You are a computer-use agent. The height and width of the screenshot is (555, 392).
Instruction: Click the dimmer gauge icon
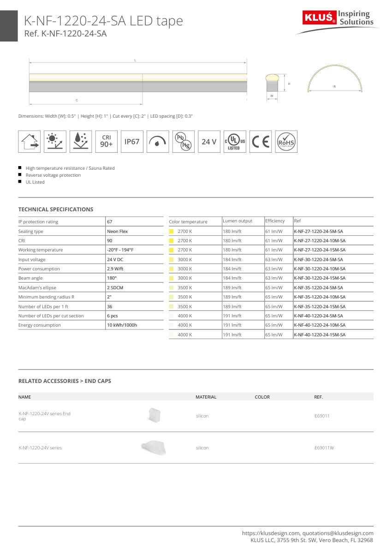pyautogui.click(x=158, y=142)
